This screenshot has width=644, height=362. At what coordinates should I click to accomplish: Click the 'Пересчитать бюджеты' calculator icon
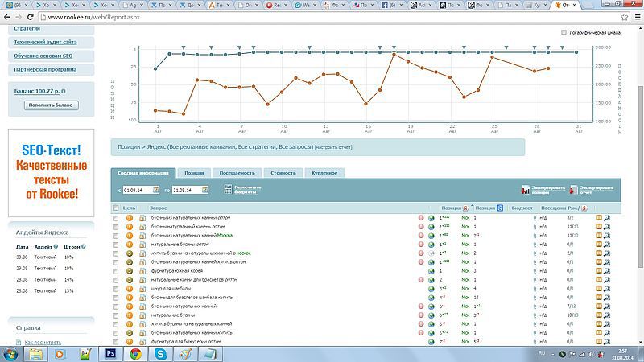click(x=228, y=190)
